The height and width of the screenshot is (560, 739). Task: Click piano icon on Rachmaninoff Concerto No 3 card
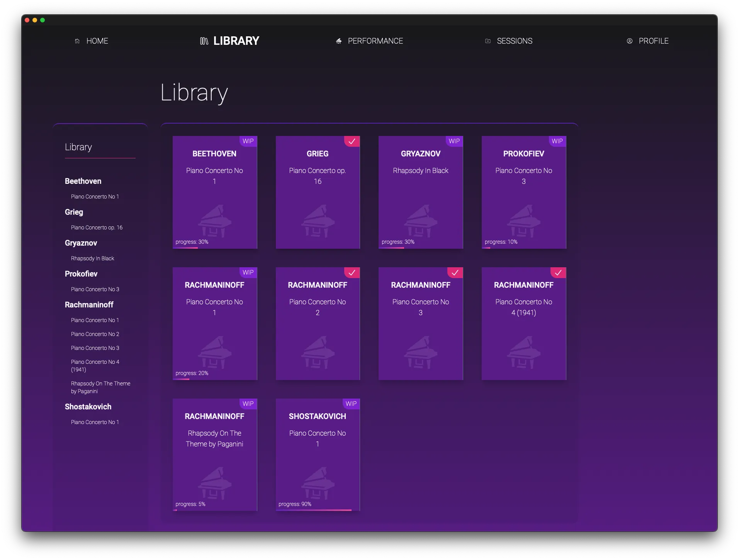421,352
